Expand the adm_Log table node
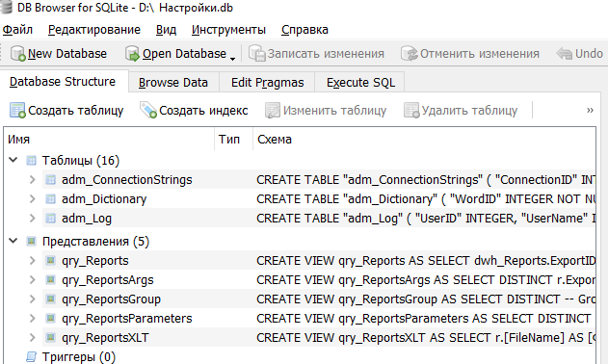The image size is (608, 364). click(x=33, y=219)
